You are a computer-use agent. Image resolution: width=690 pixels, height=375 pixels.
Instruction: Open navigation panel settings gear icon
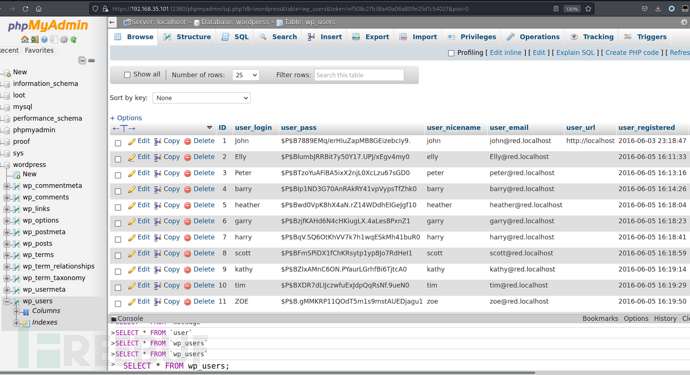click(64, 40)
